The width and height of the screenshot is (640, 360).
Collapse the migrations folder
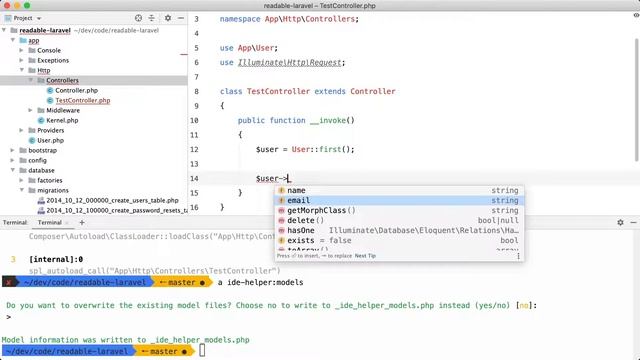coord(22,190)
